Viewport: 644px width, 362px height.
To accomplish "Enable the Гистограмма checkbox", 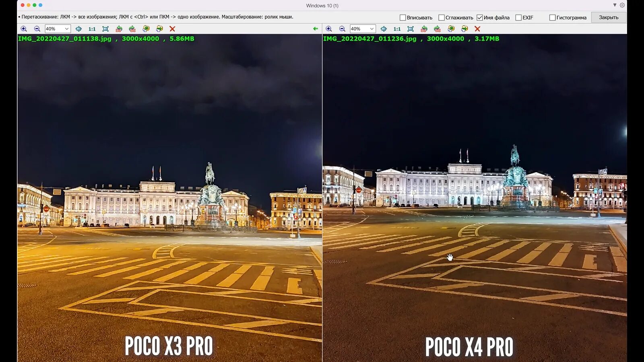I will pos(552,18).
